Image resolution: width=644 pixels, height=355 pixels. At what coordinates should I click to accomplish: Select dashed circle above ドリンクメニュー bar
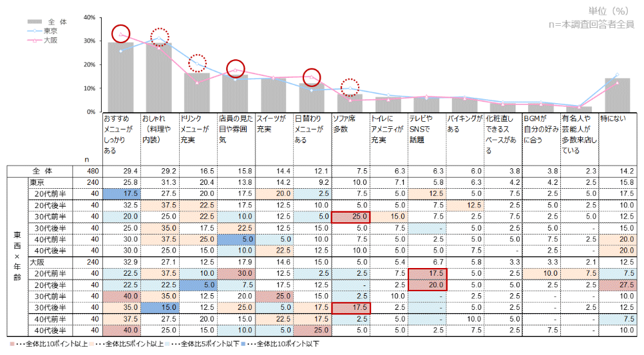pos(198,63)
